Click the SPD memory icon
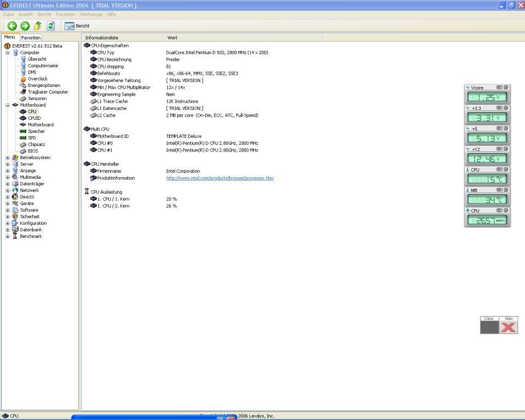The width and height of the screenshot is (525, 420). point(23,138)
